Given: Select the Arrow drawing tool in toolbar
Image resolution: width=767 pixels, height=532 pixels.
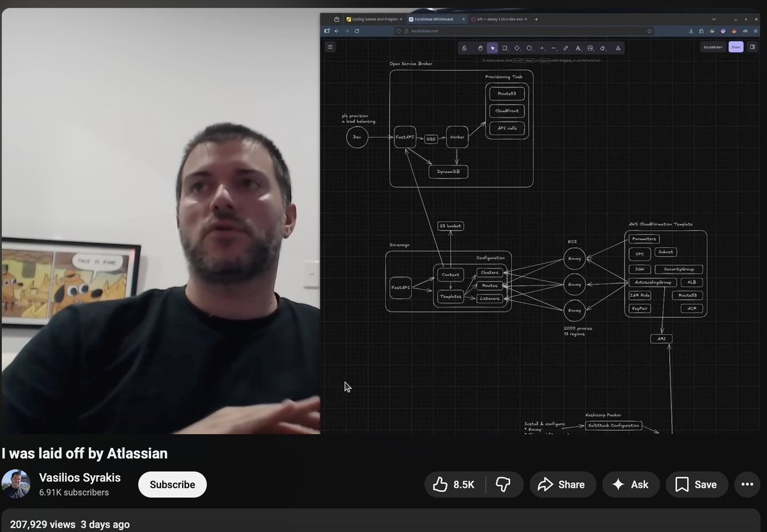Looking at the screenshot, I should coord(541,48).
